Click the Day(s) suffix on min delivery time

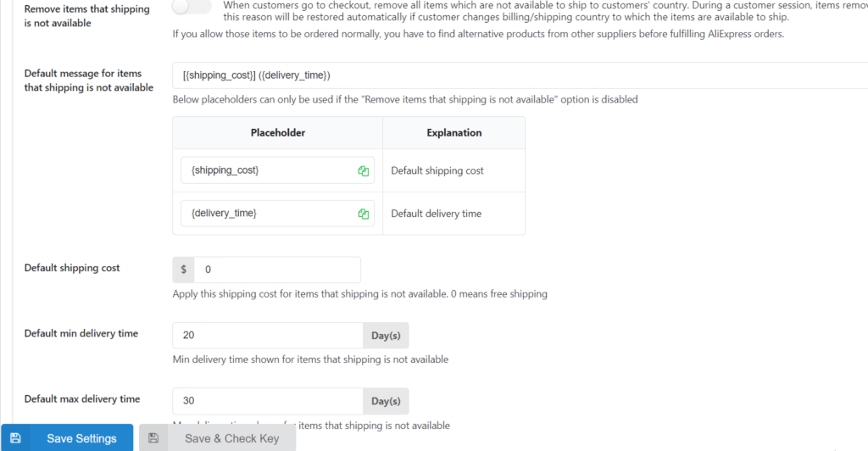click(x=386, y=336)
